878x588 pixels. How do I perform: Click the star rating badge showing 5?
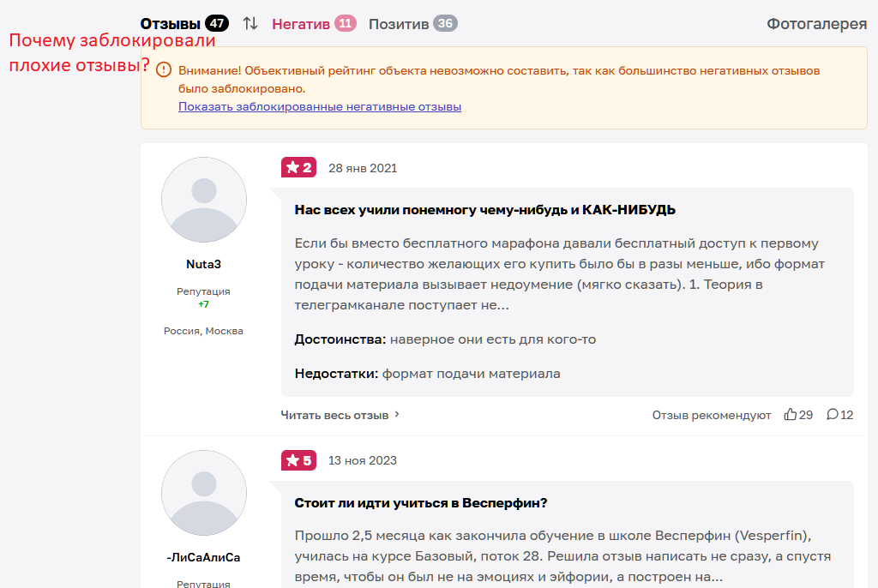pyautogui.click(x=298, y=460)
